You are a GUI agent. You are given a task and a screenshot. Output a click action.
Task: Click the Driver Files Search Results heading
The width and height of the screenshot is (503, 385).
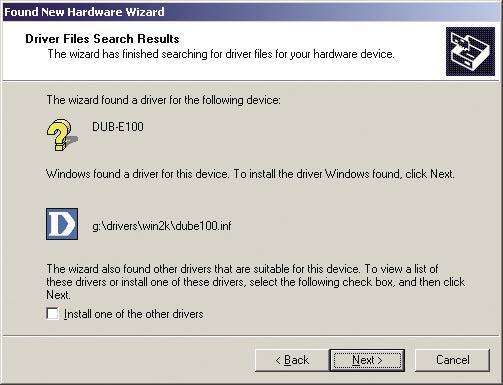tap(102, 39)
